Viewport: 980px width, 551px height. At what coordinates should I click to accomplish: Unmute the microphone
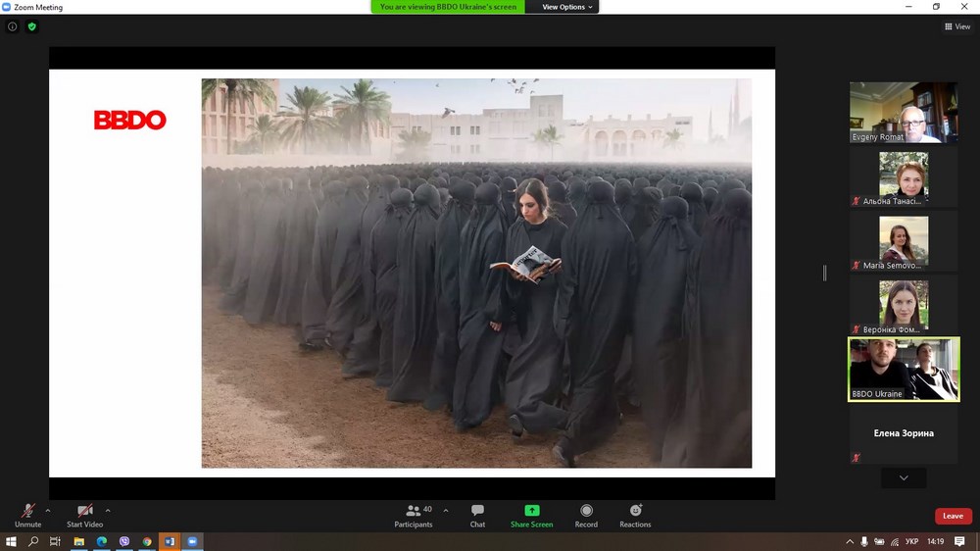tap(27, 516)
